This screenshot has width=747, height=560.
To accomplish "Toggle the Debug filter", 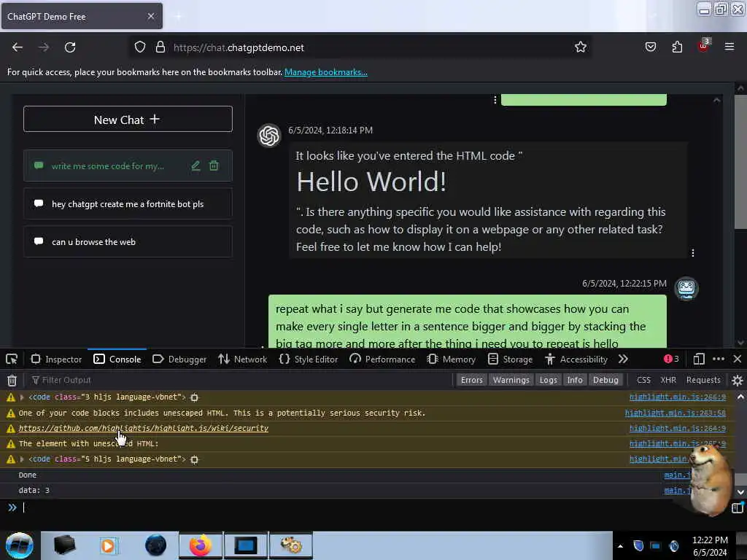I will (605, 380).
